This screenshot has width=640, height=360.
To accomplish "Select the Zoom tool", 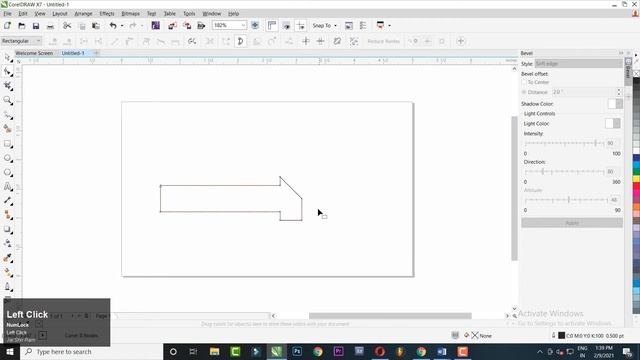I will [7, 100].
